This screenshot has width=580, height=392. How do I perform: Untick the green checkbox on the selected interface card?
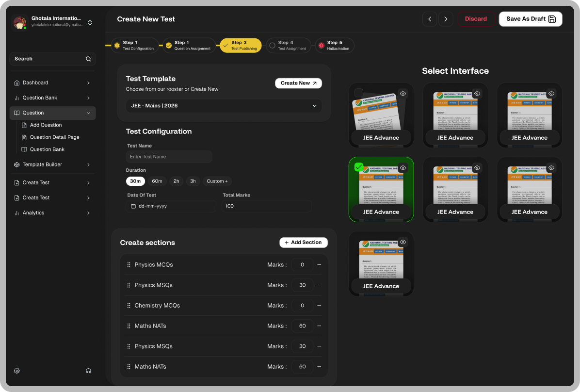(x=358, y=167)
